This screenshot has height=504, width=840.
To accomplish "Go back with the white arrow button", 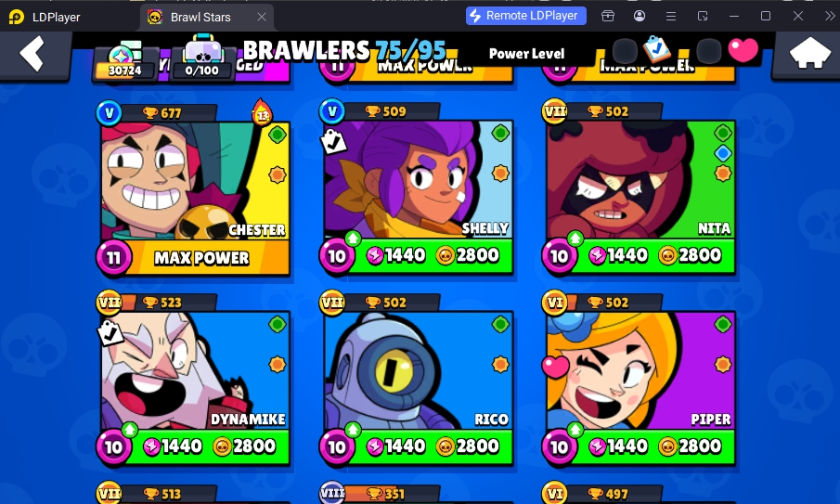I will (32, 54).
